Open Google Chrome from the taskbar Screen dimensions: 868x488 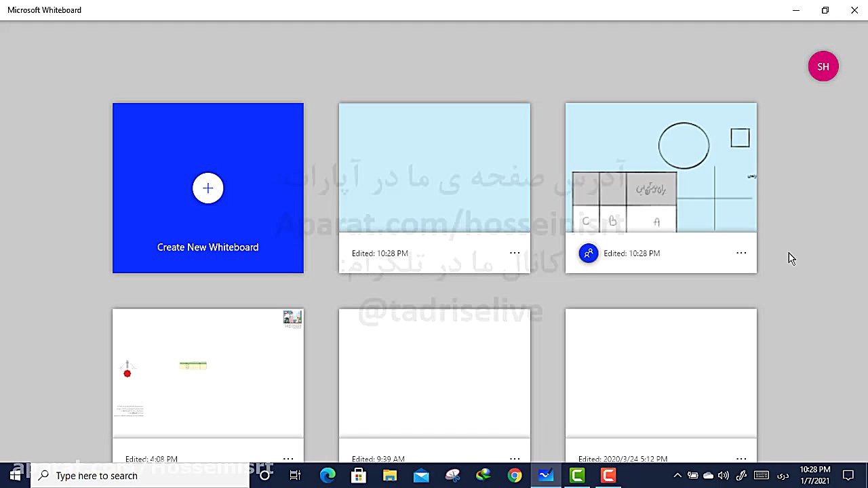[x=515, y=475]
